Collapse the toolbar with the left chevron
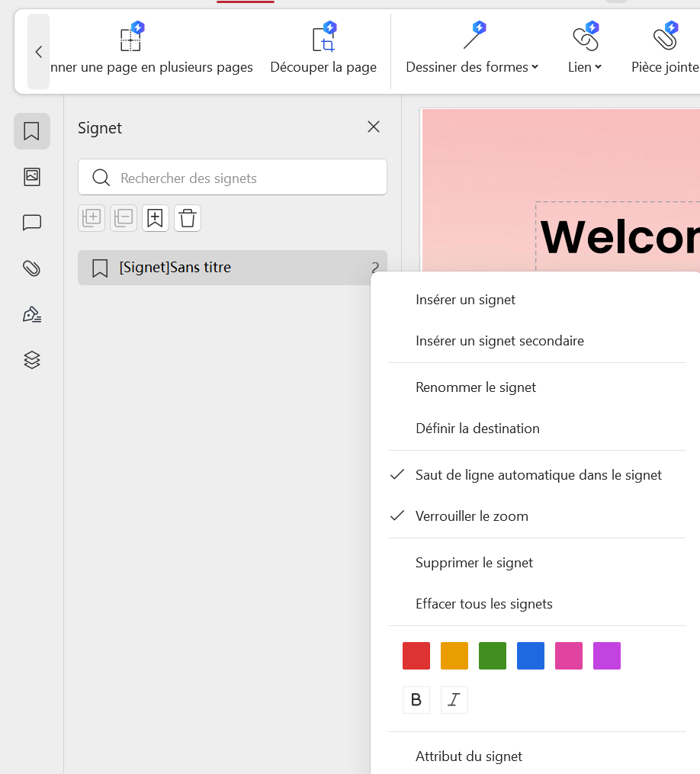The image size is (700, 774). tap(38, 52)
